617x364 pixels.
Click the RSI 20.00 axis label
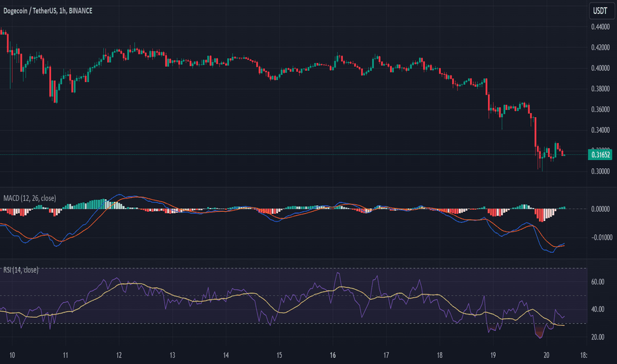pyautogui.click(x=598, y=338)
